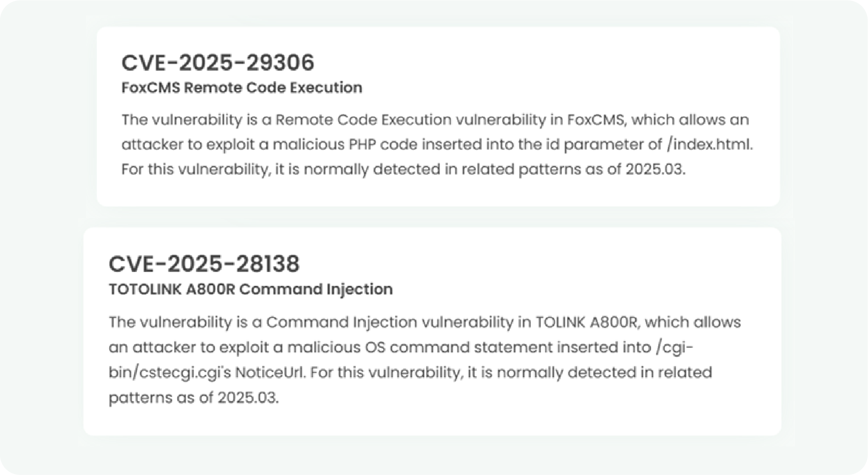Image resolution: width=868 pixels, height=475 pixels.
Task: Select the TOTOLINK A800R Command Injection subtitle
Action: pyautogui.click(x=250, y=289)
